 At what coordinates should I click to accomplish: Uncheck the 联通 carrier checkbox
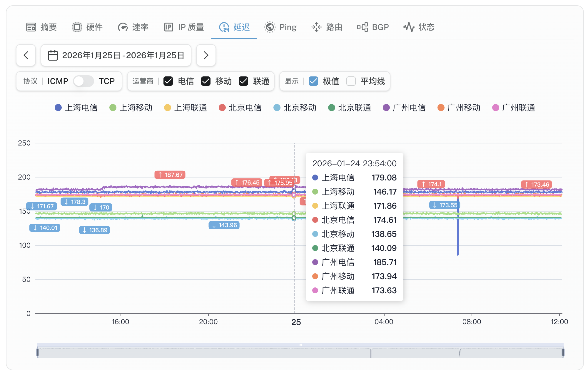243,81
